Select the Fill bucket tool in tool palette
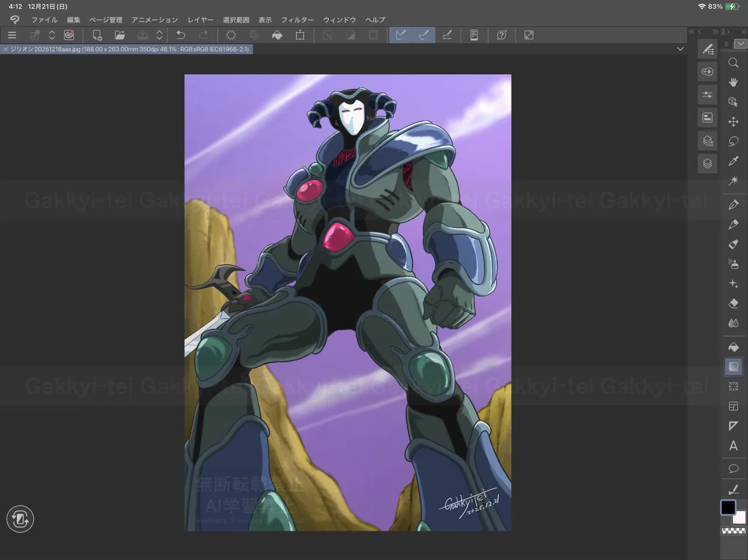 pyautogui.click(x=733, y=347)
